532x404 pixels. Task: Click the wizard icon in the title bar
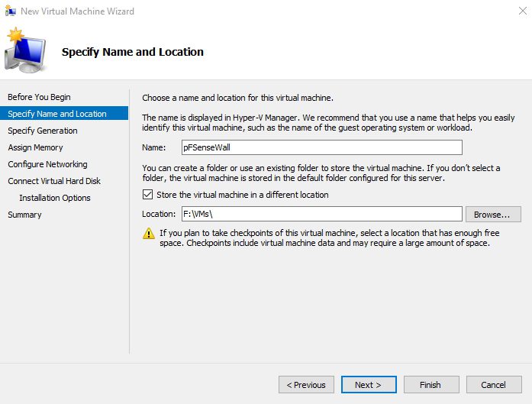click(10, 11)
